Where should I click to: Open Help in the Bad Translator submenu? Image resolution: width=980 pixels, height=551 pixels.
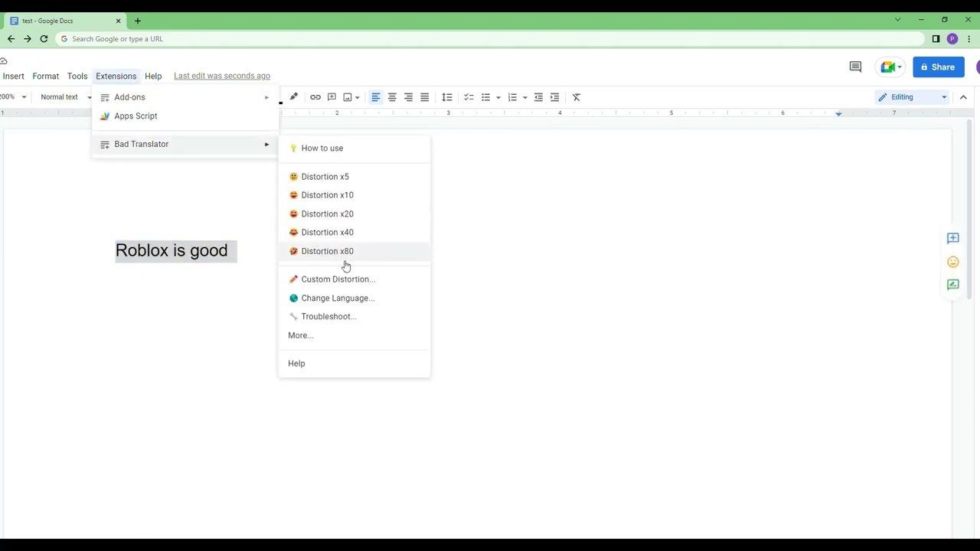point(354,364)
